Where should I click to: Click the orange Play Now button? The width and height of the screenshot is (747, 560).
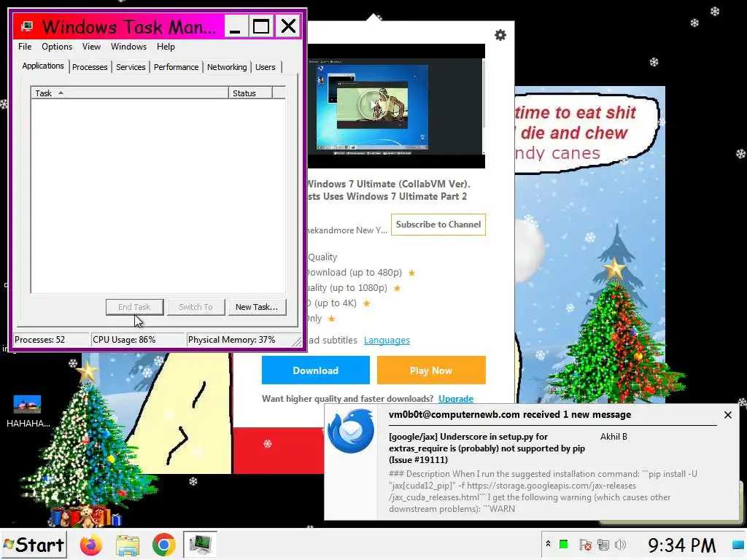pyautogui.click(x=431, y=370)
